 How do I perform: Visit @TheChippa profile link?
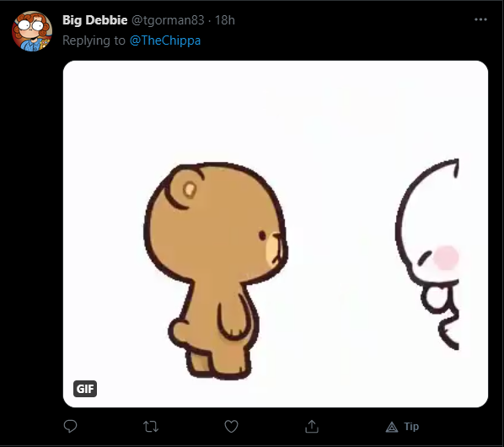coord(165,40)
